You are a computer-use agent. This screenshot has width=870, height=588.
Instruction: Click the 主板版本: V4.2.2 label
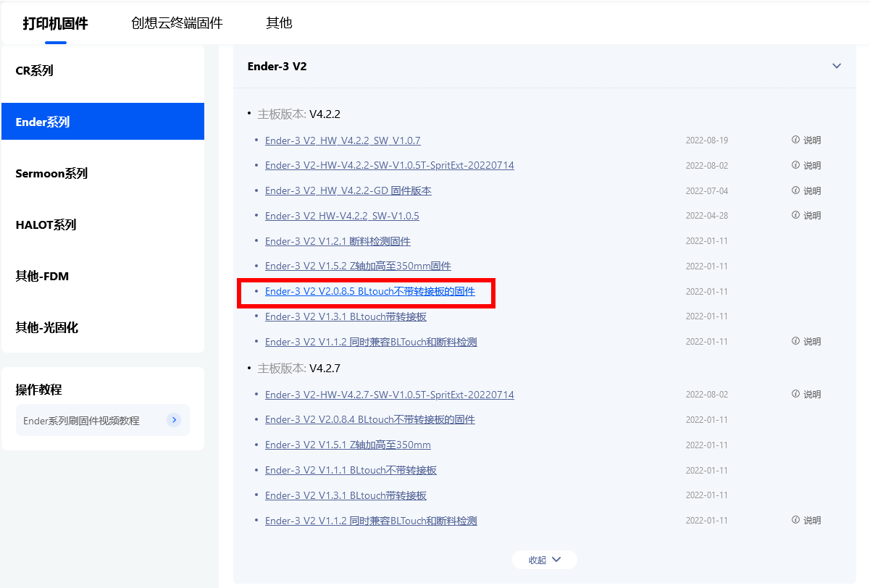pos(298,114)
